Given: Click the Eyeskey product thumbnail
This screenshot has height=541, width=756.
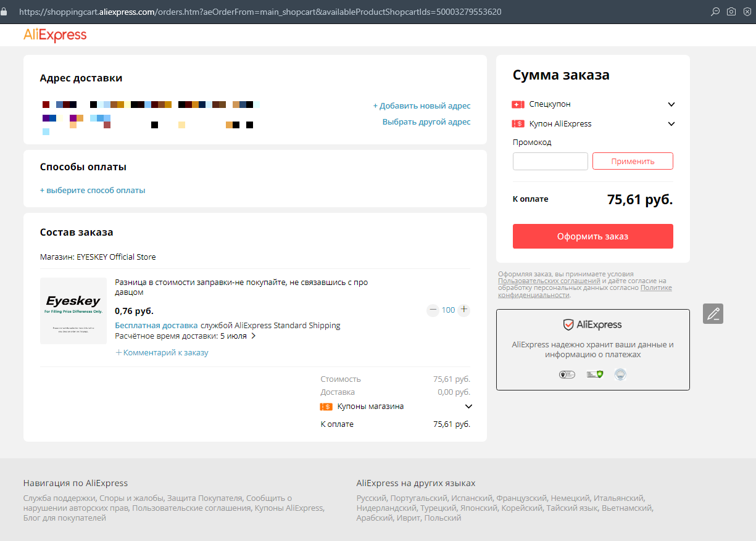Looking at the screenshot, I should 73,311.
